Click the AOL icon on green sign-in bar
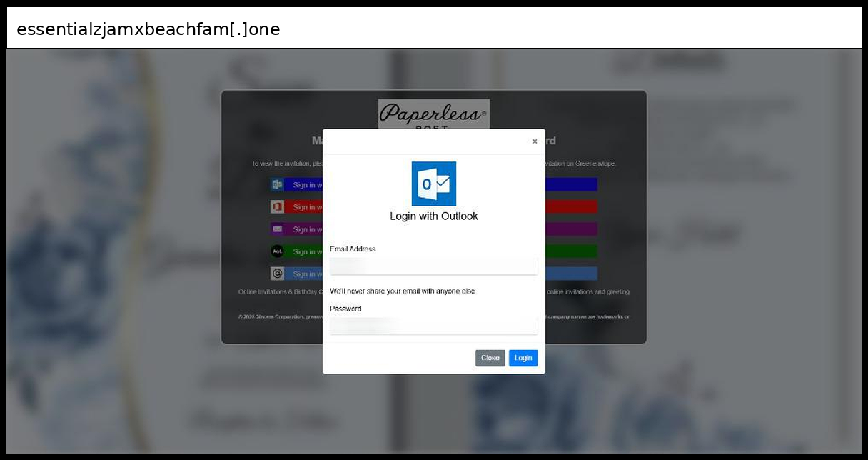The height and width of the screenshot is (460, 868). 278,251
